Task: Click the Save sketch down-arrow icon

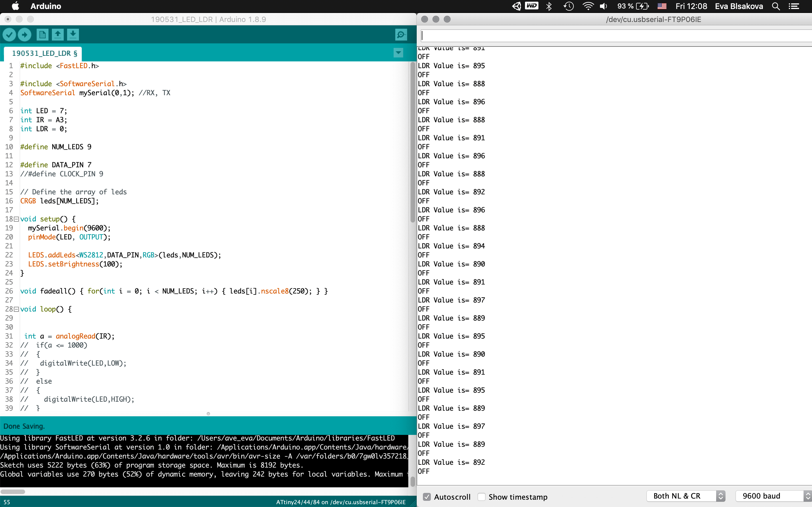Action: pyautogui.click(x=73, y=35)
